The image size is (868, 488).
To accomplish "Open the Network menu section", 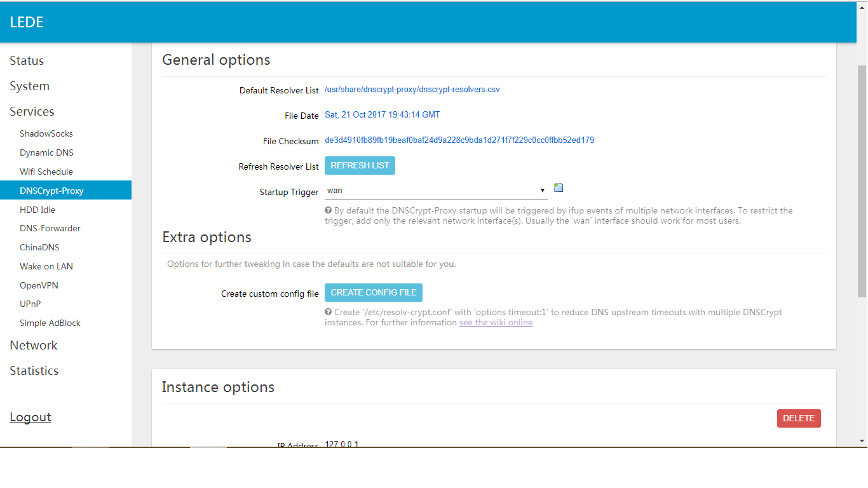I will (34, 346).
